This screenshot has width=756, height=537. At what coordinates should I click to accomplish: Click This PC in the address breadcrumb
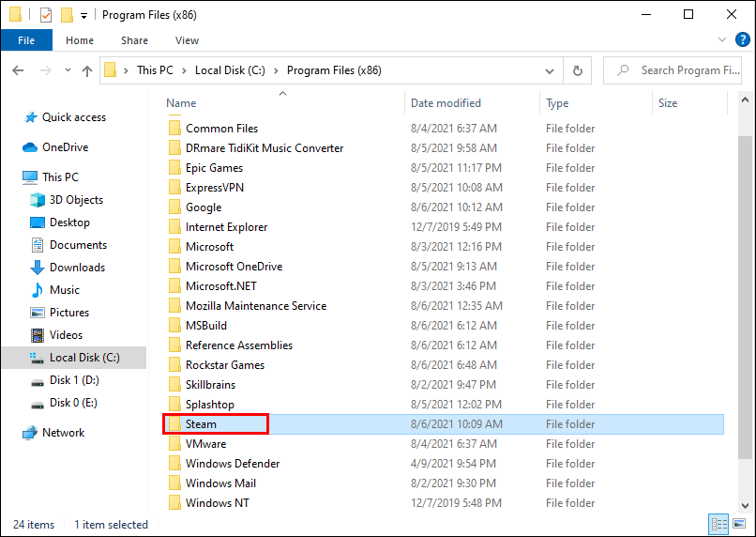pyautogui.click(x=155, y=70)
